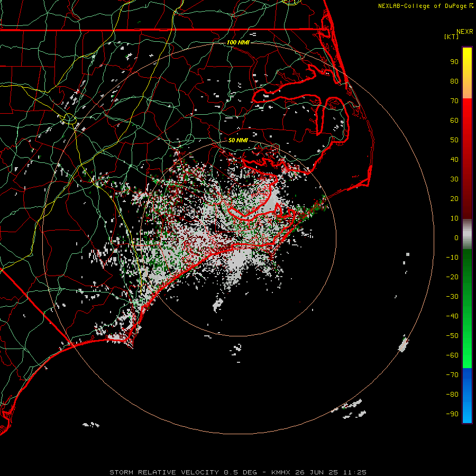The width and height of the screenshot is (476, 476).
Task: Click the 70 value on velocity scale
Action: (x=454, y=101)
